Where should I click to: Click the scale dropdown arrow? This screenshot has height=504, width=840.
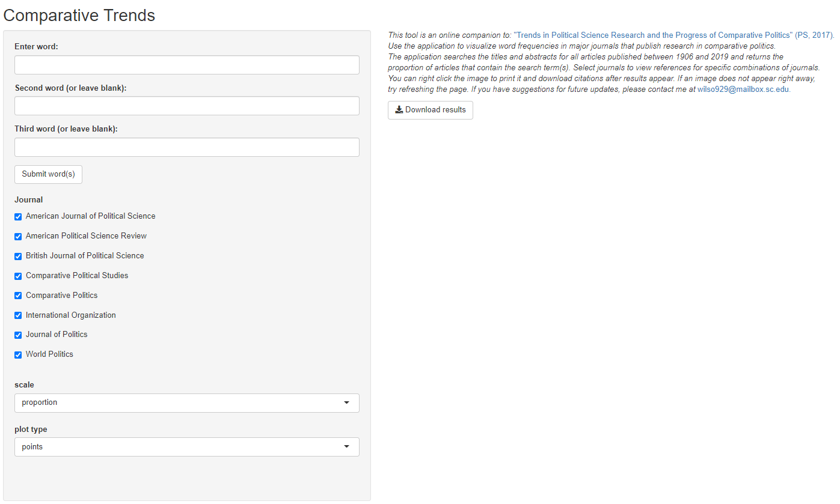point(346,403)
